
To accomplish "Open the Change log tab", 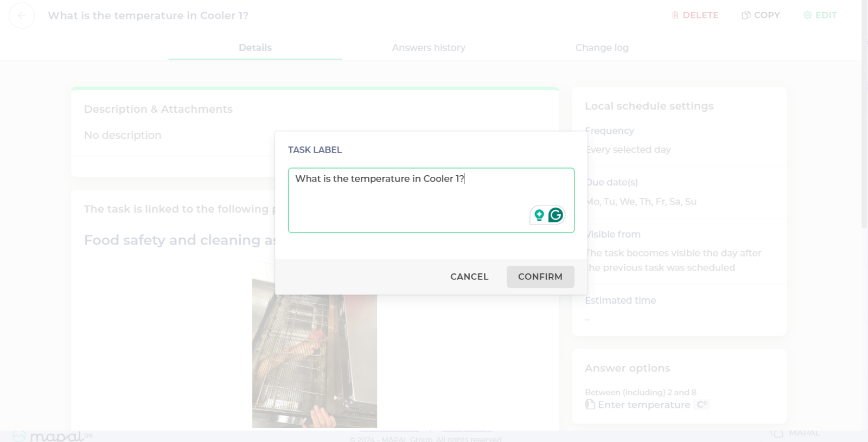I will (x=602, y=48).
